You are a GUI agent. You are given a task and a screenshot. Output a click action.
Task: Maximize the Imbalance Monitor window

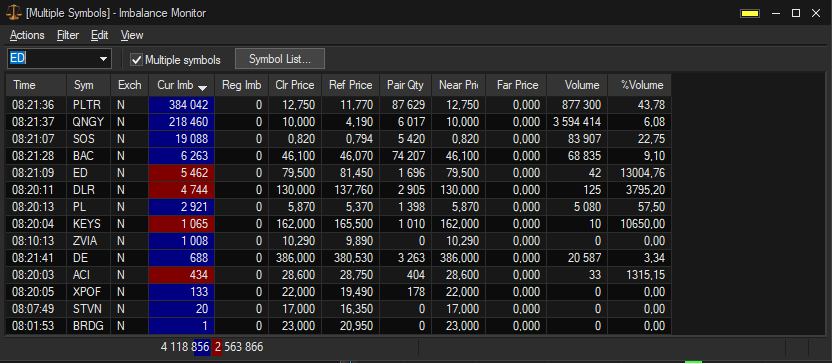tap(795, 14)
